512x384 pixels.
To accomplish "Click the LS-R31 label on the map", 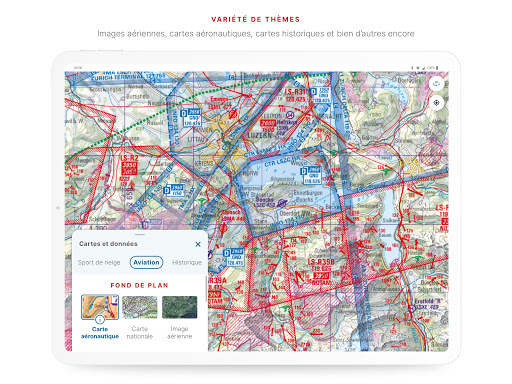I will pyautogui.click(x=295, y=91).
